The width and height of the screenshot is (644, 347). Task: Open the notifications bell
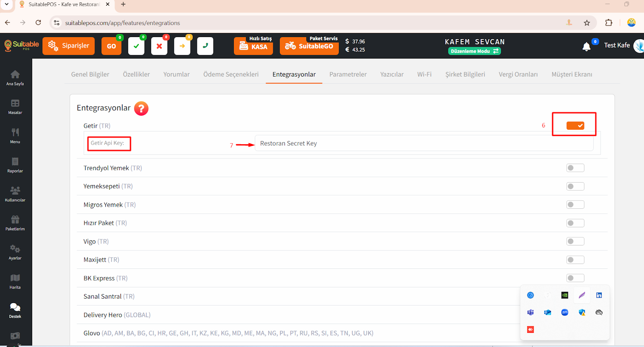tap(586, 47)
